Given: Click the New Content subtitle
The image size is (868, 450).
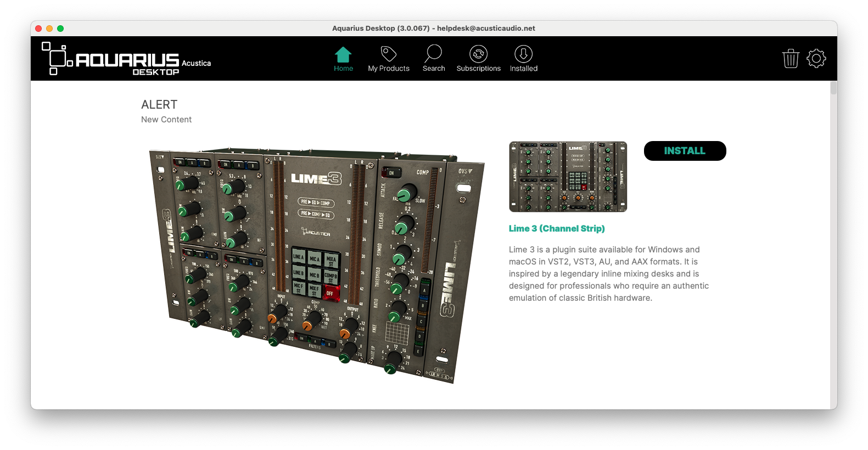Looking at the screenshot, I should point(166,120).
